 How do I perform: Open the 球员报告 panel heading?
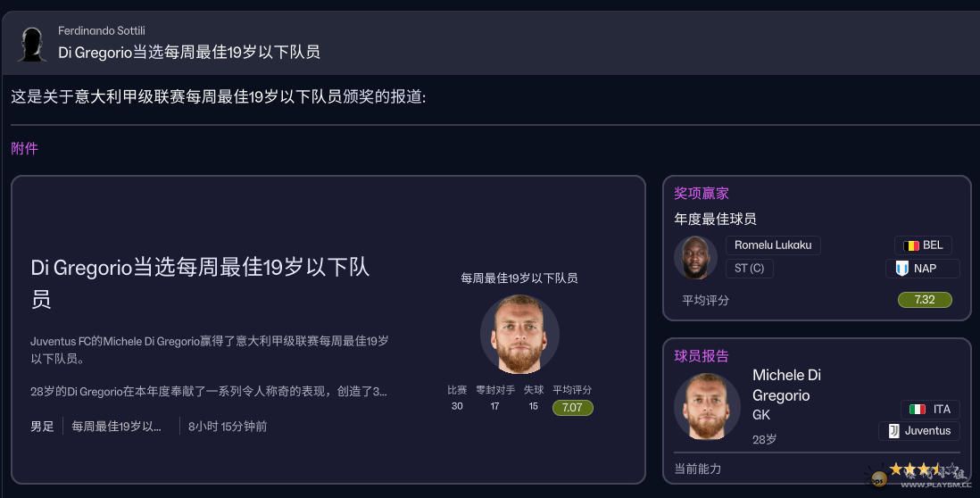click(702, 356)
